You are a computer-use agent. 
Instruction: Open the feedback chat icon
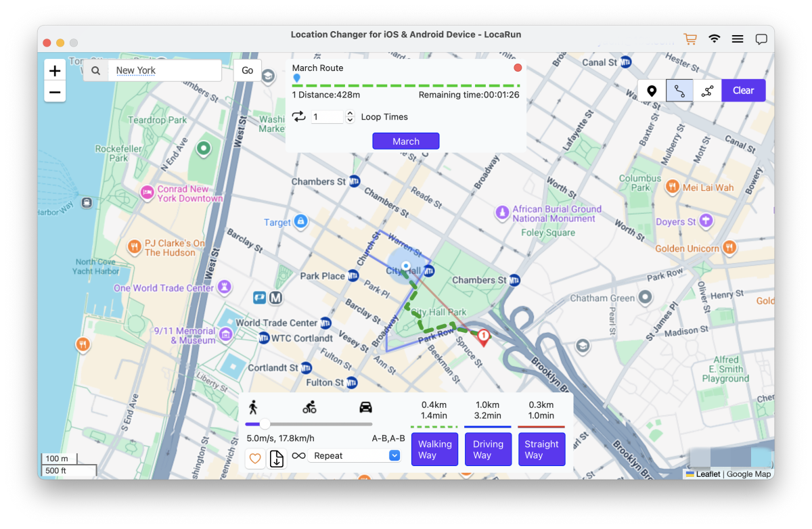(x=761, y=39)
